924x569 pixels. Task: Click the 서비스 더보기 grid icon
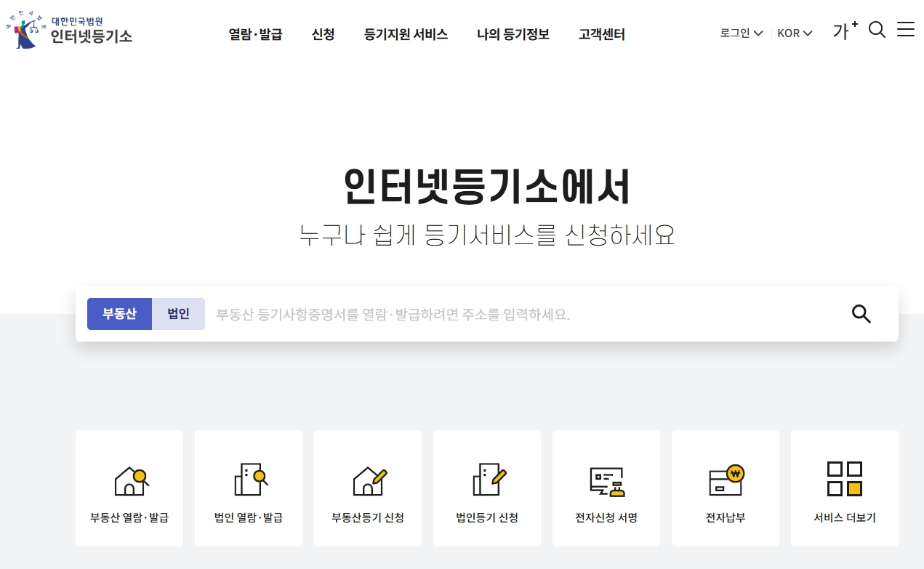[x=844, y=488]
